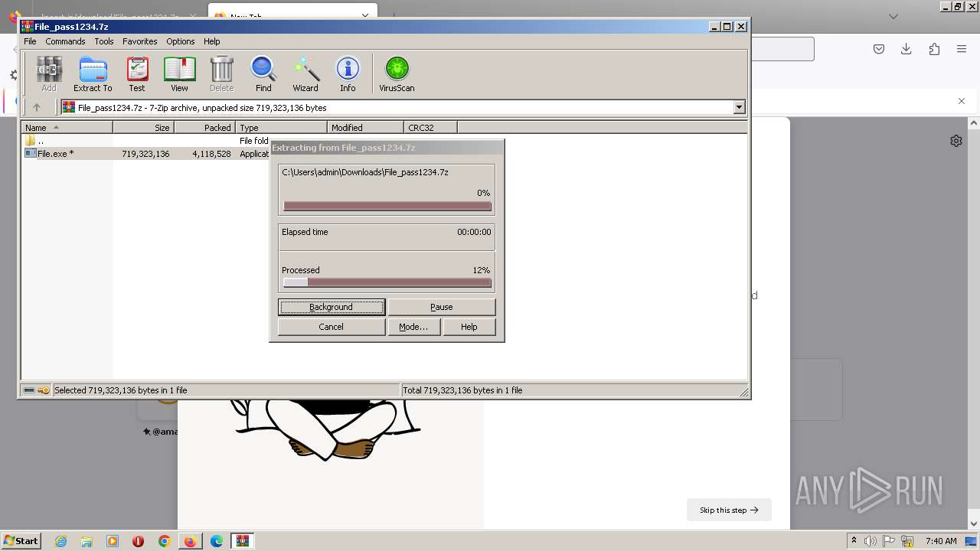
Task: Sort by the Packed column header
Action: [204, 128]
